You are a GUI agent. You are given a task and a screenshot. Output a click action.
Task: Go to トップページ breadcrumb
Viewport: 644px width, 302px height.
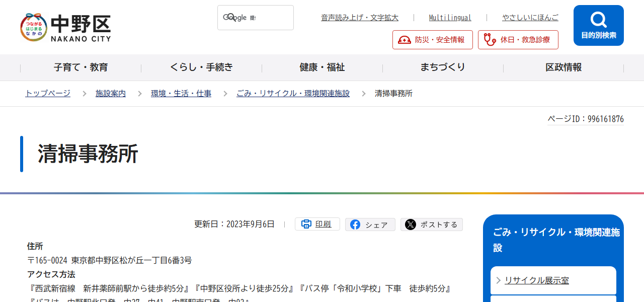point(48,94)
